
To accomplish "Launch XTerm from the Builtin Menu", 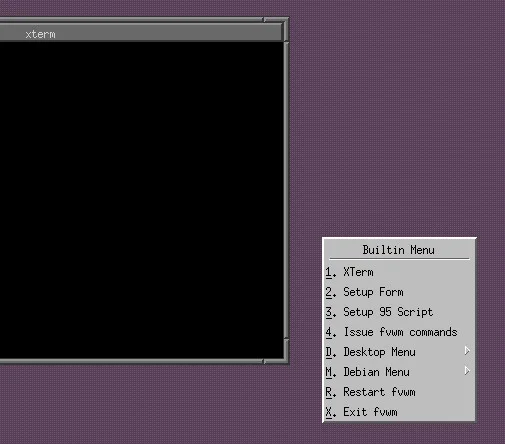I will click(399, 272).
